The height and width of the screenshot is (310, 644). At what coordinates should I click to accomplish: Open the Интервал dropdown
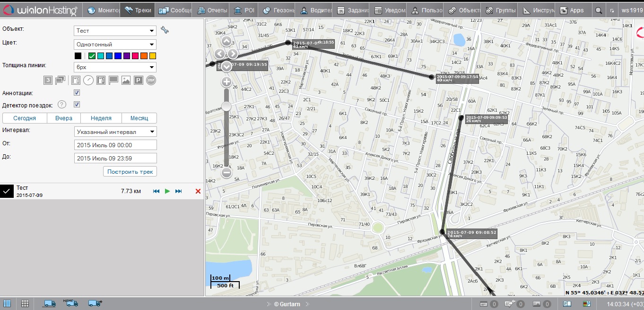115,132
